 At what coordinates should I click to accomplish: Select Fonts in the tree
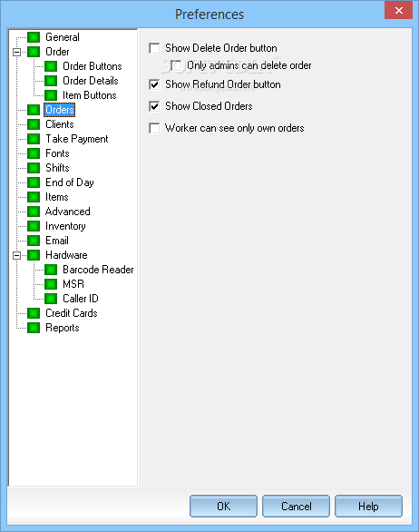tap(57, 153)
